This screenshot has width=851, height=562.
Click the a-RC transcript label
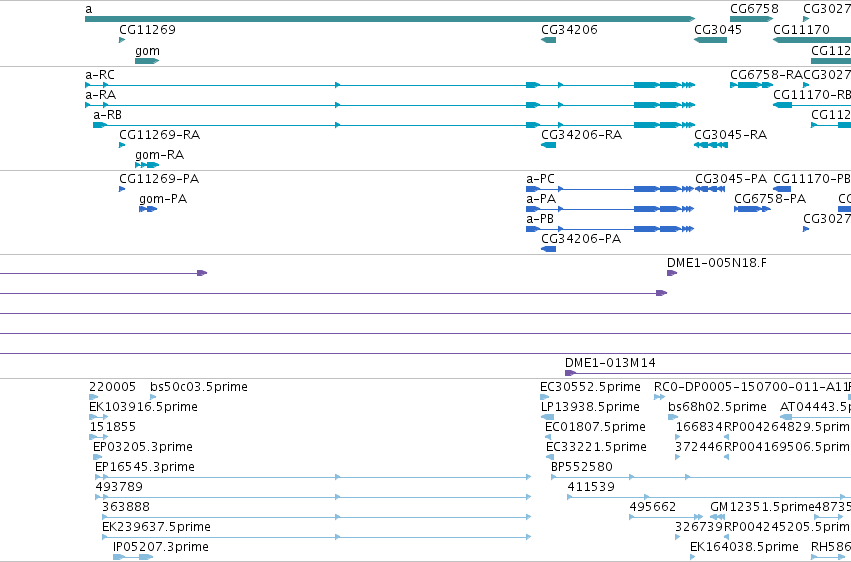tap(100, 75)
